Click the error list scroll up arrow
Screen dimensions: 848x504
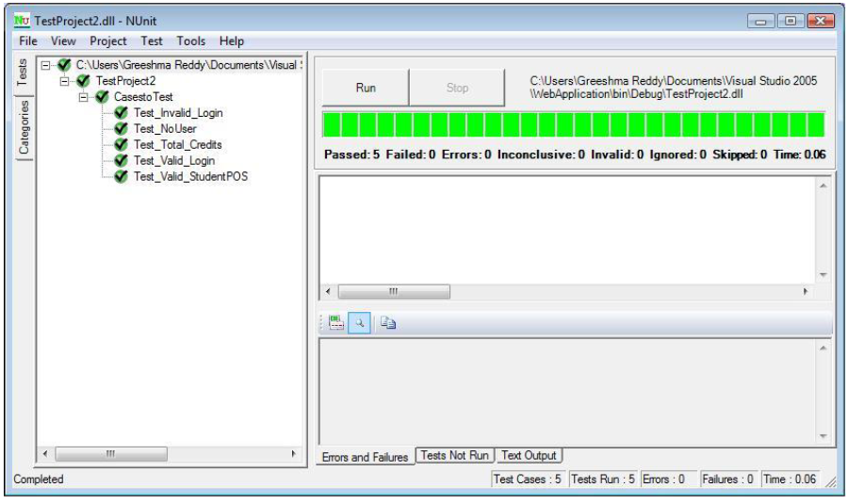tap(824, 186)
